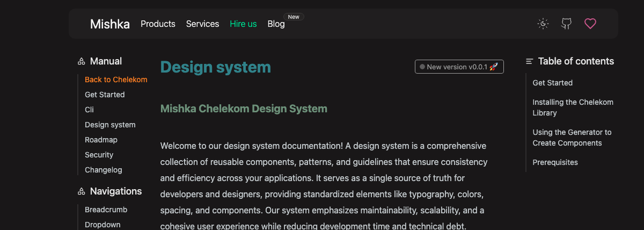Open the Cli docs page

[x=89, y=110]
